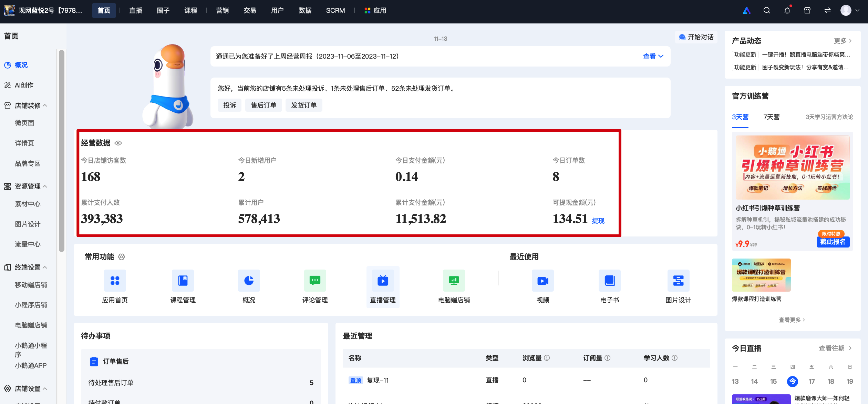This screenshot has width=868, height=404.
Task: Click 戳此报名 signup button
Action: point(833,242)
